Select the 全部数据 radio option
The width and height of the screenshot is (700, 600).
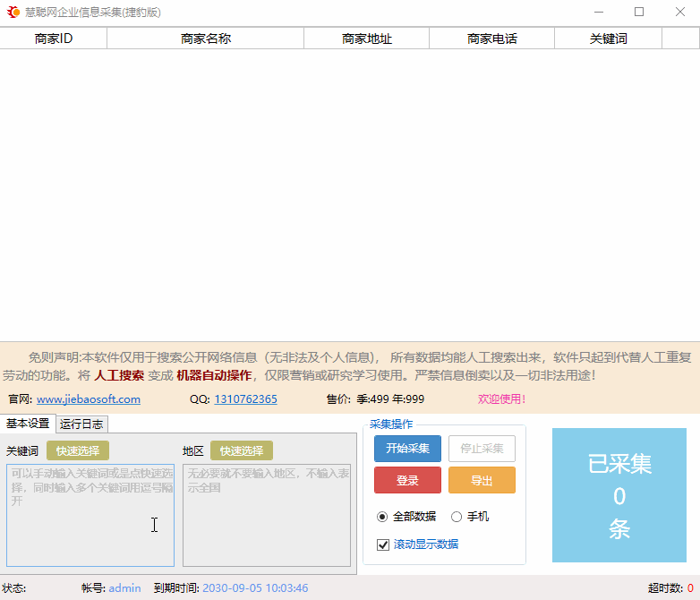coord(382,517)
